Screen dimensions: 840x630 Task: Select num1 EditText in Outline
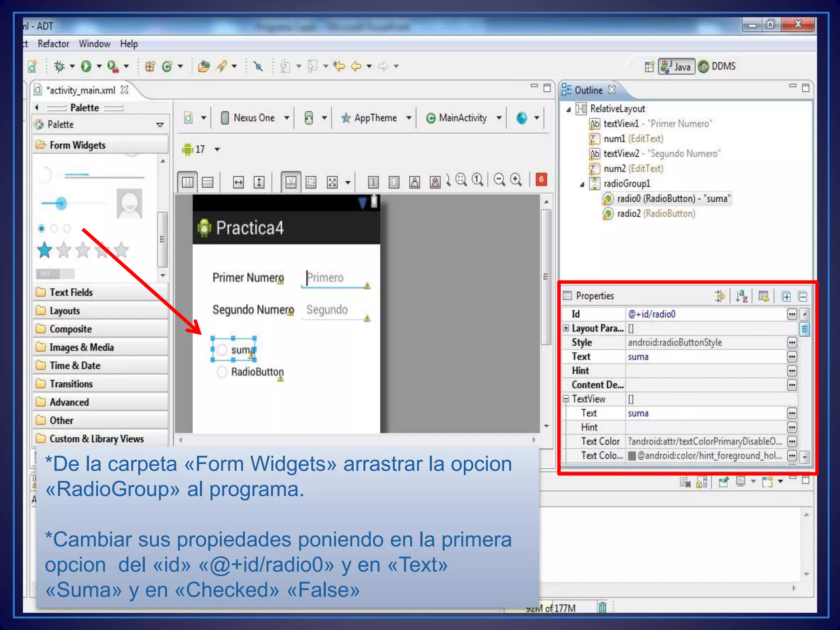626,139
